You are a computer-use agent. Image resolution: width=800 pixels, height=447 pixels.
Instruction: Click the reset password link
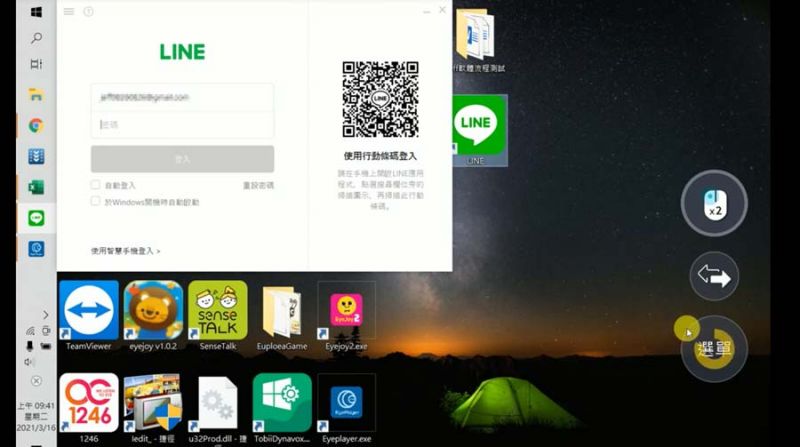point(258,186)
